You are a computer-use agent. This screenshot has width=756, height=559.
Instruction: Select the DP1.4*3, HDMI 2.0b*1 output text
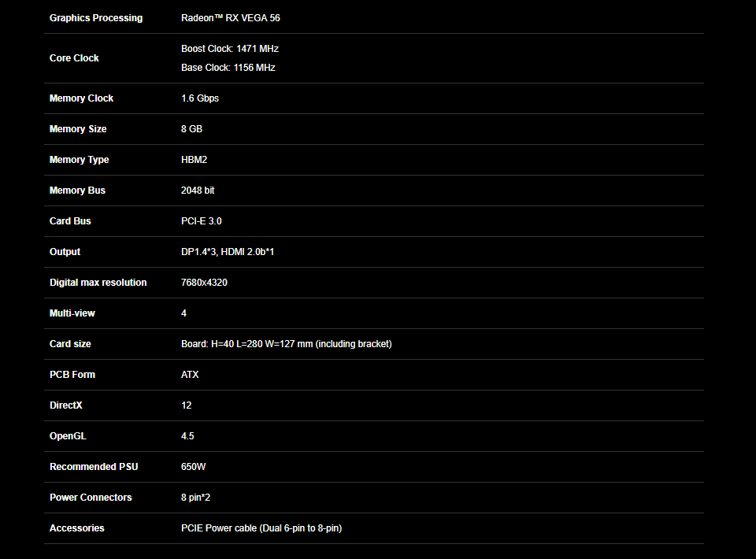click(x=228, y=252)
